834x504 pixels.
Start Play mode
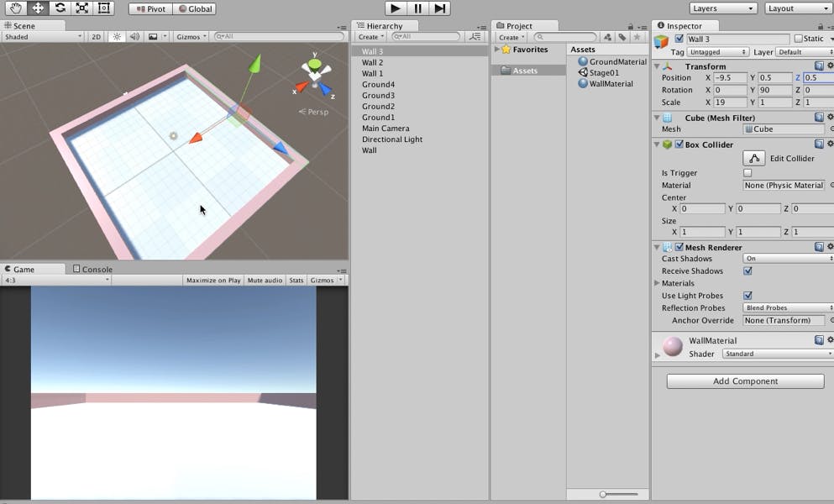tap(396, 8)
